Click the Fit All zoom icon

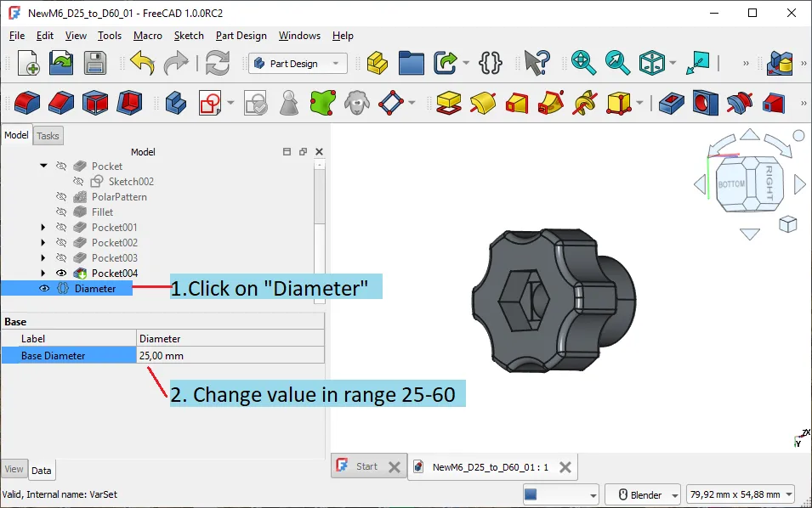click(x=581, y=63)
